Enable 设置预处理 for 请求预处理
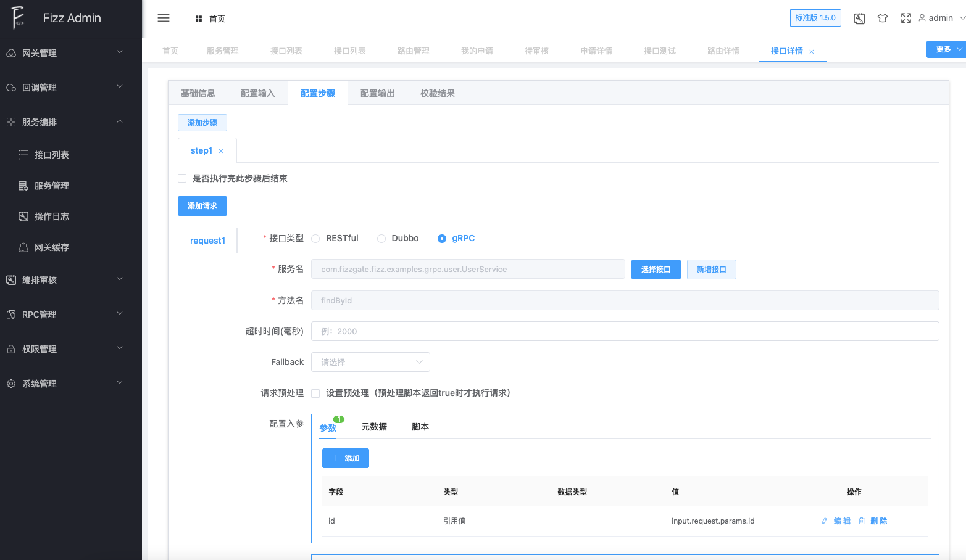 coord(315,393)
